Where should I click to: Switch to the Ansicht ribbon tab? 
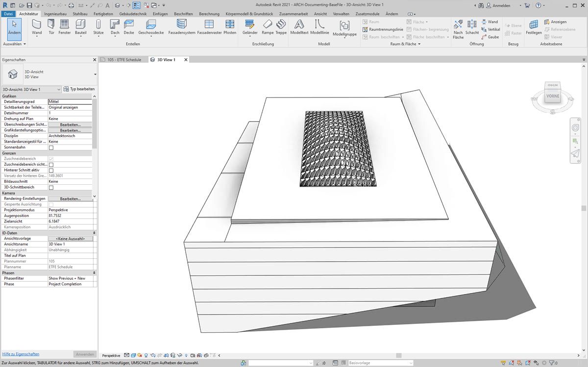[x=320, y=14]
